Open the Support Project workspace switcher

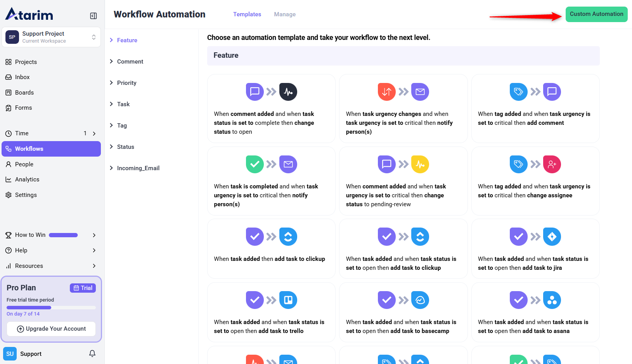pyautogui.click(x=51, y=37)
